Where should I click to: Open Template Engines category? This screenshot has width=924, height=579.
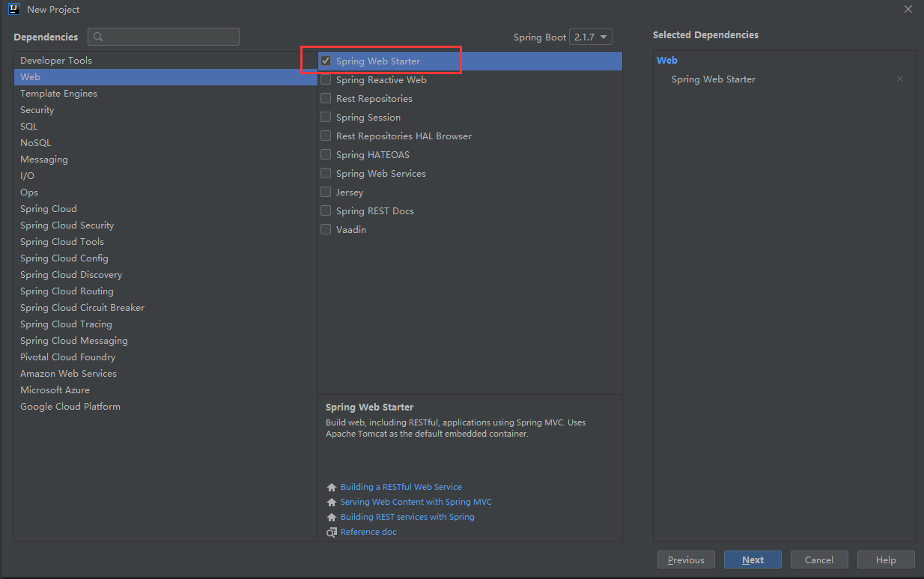(x=165, y=94)
